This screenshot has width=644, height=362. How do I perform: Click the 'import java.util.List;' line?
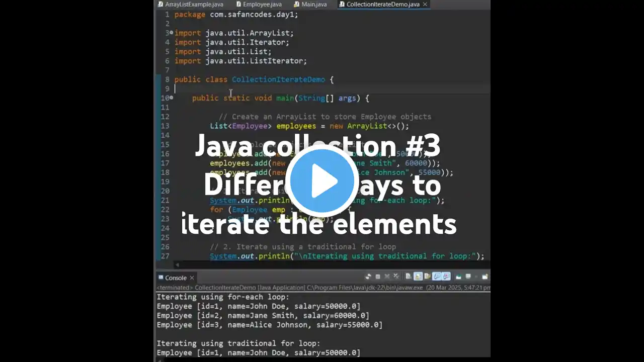pyautogui.click(x=223, y=51)
